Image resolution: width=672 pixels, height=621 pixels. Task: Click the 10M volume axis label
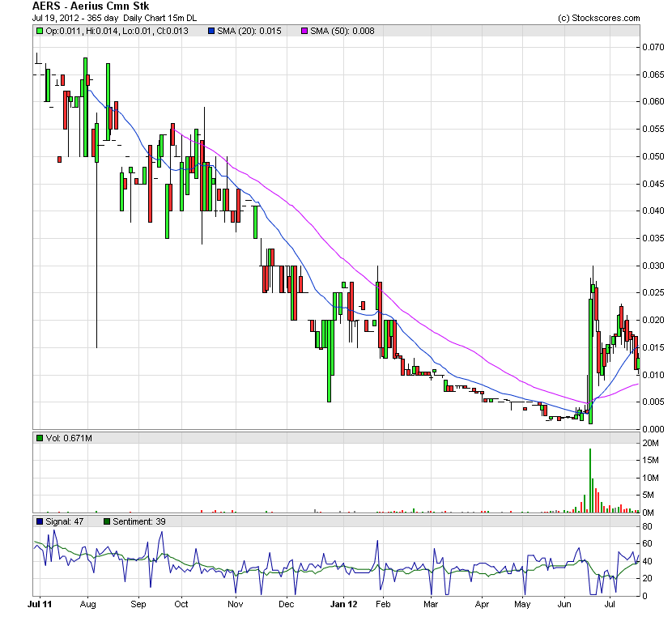click(651, 478)
